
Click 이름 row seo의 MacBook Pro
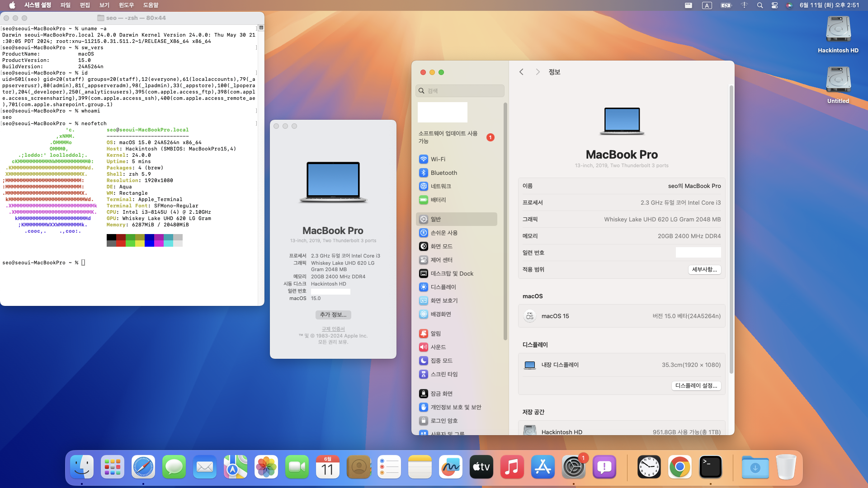[x=622, y=186]
